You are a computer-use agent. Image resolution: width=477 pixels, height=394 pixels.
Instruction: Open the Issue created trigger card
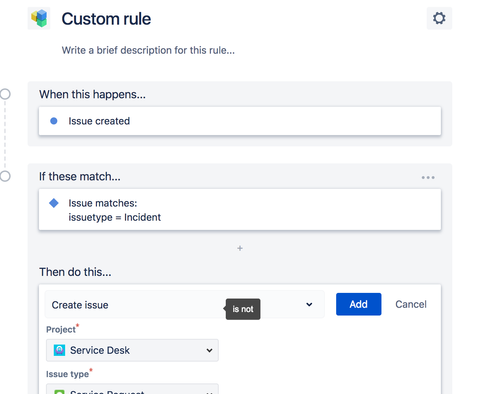pyautogui.click(x=240, y=121)
